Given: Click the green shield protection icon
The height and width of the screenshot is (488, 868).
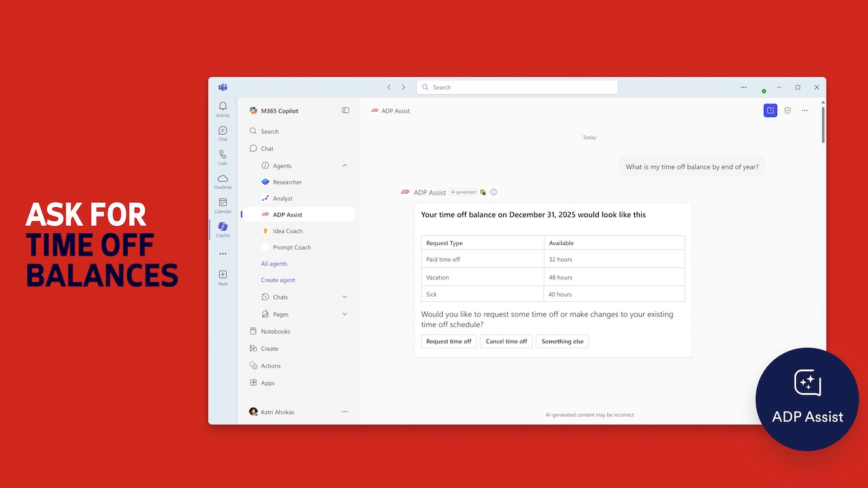Looking at the screenshot, I should [x=787, y=111].
